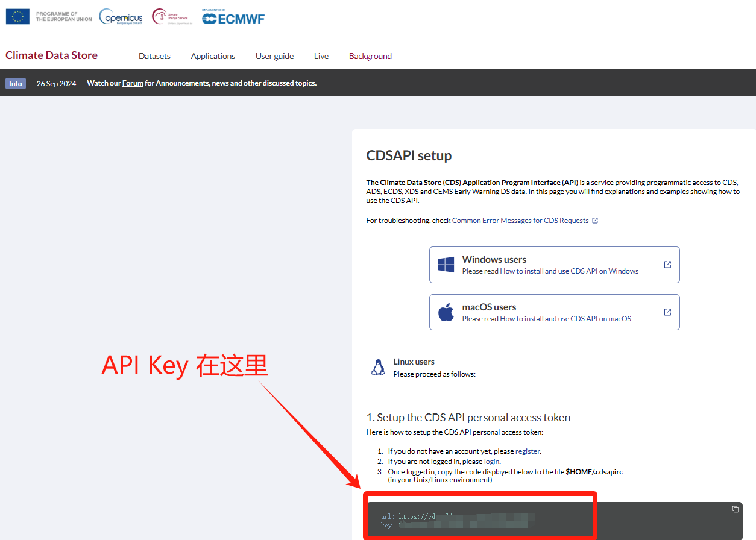Open the Live menu item

coord(321,56)
